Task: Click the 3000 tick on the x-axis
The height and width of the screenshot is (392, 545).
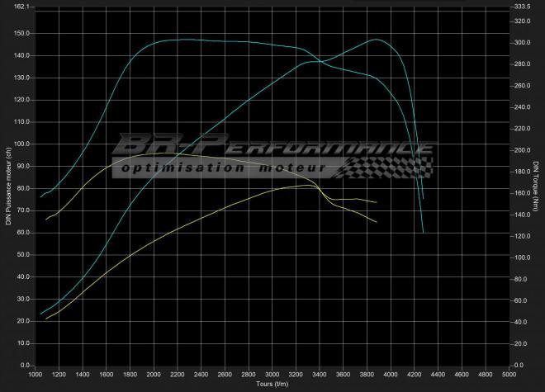Action: tap(272, 375)
